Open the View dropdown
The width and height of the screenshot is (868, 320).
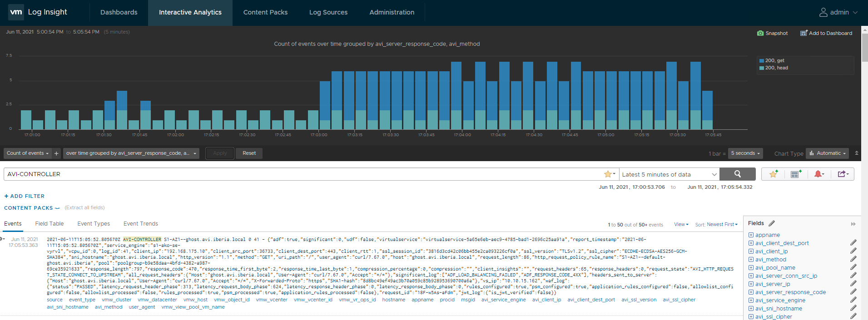[x=681, y=225]
